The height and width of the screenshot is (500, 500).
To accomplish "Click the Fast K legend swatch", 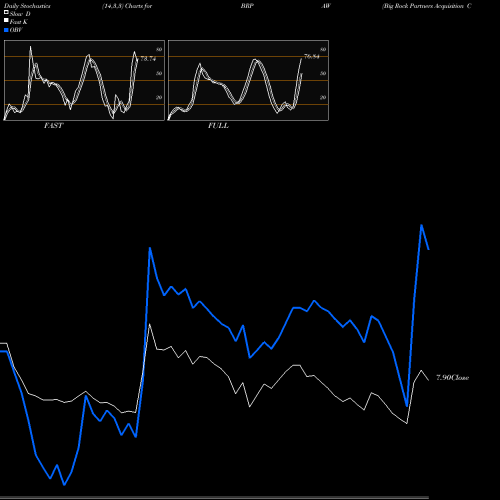I will click(6, 20).
